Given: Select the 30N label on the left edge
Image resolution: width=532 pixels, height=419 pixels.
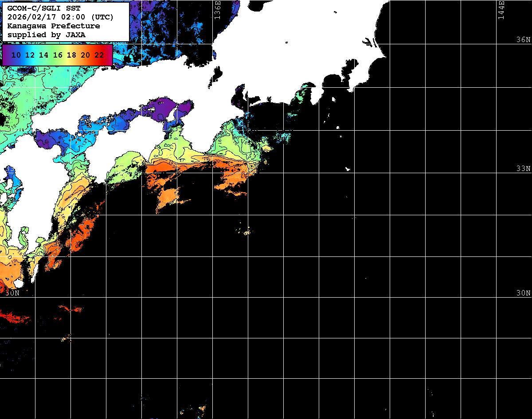Looking at the screenshot, I should pos(12,293).
